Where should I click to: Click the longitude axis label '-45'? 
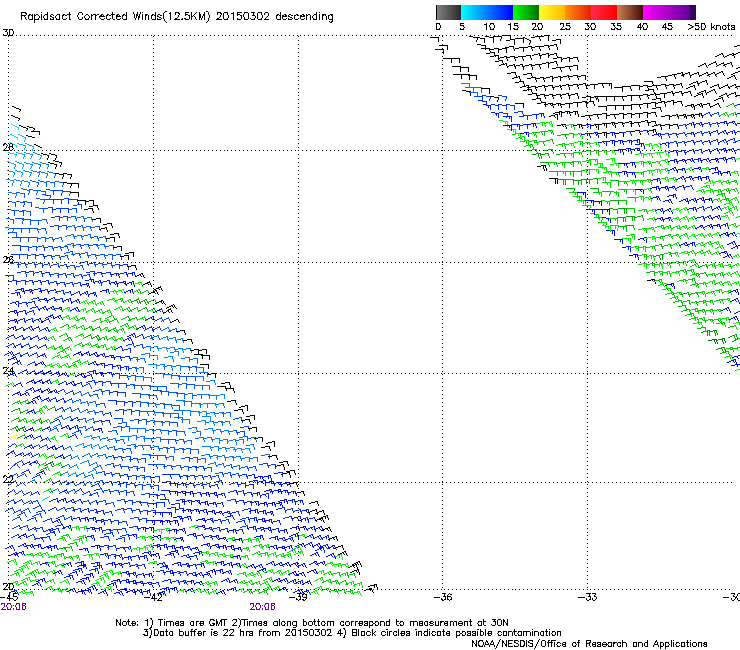coord(9,597)
